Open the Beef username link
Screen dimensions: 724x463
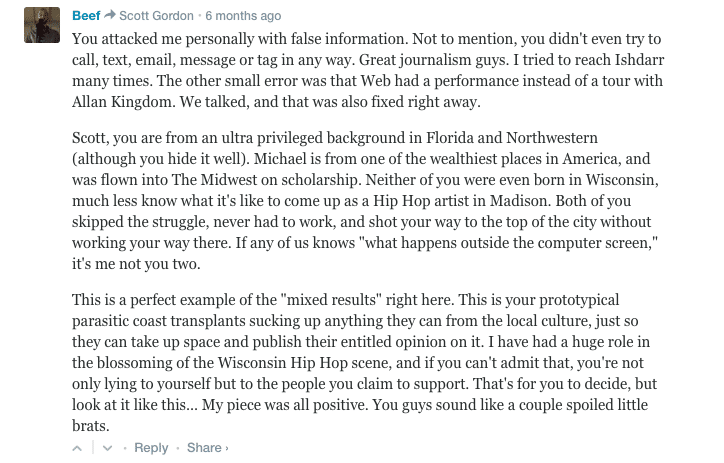pyautogui.click(x=86, y=16)
